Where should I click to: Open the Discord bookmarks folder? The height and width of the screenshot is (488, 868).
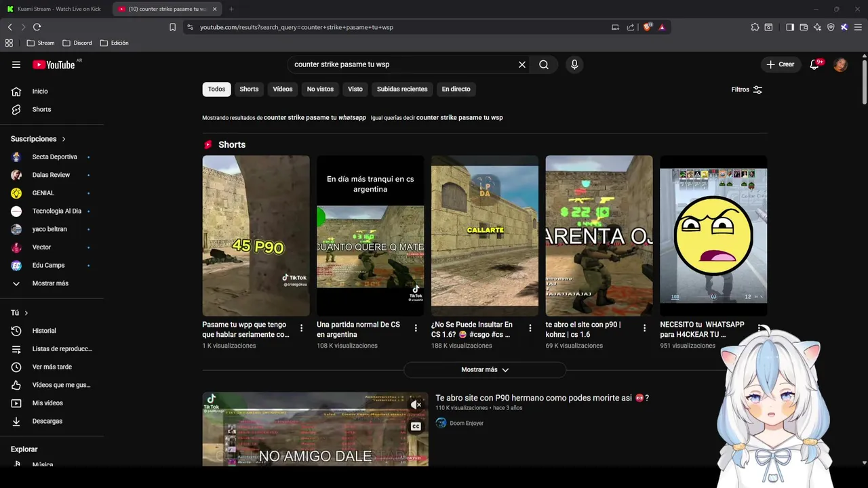pyautogui.click(x=77, y=43)
